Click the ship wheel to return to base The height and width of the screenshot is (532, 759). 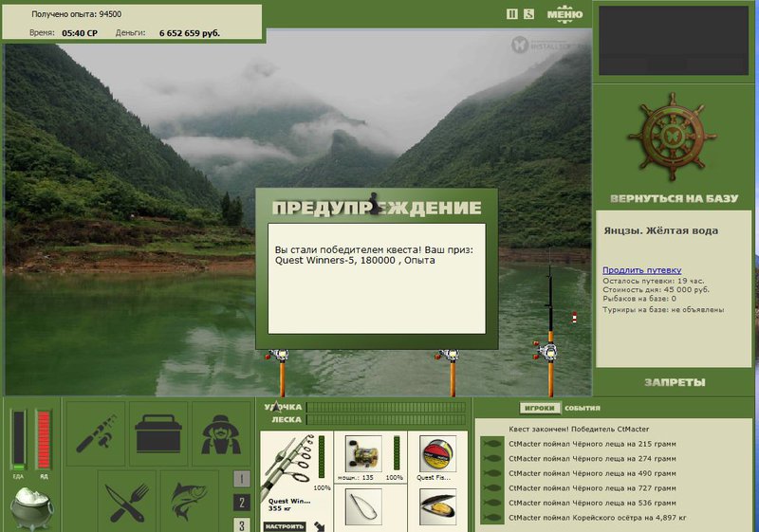(673, 137)
